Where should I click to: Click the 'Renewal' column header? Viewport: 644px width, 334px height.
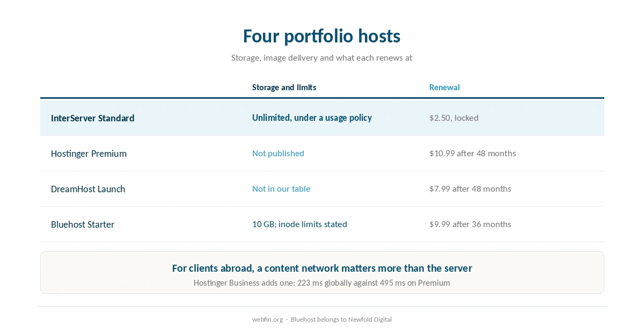click(444, 88)
